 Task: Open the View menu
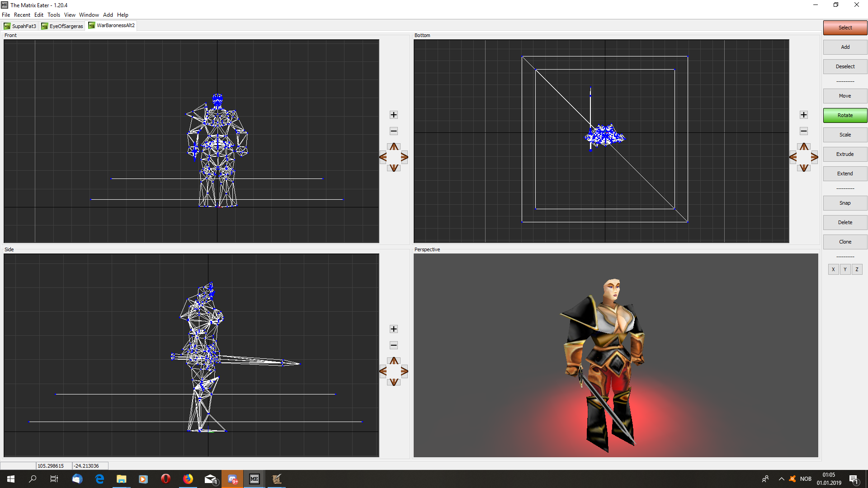70,15
